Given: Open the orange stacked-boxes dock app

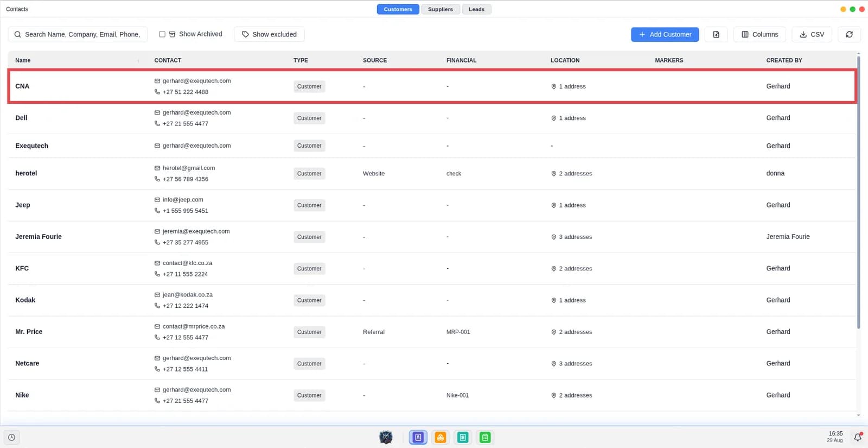Looking at the screenshot, I should pos(441,437).
